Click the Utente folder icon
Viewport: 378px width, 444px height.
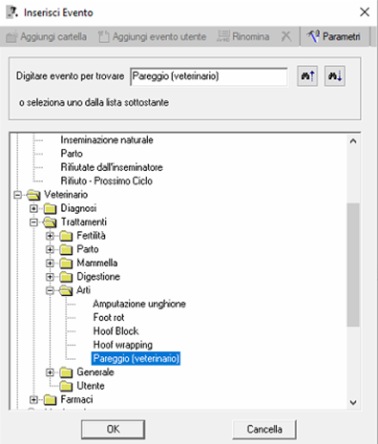point(66,386)
